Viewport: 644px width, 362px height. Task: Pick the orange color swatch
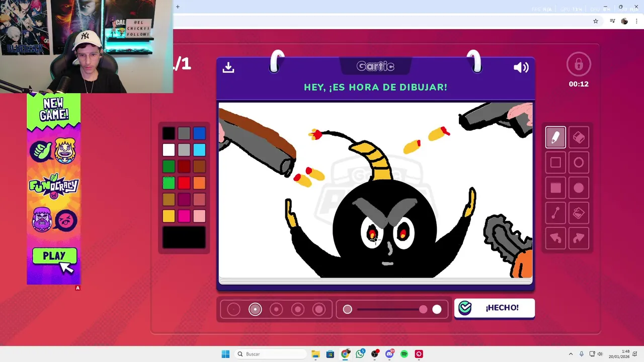pyautogui.click(x=199, y=183)
